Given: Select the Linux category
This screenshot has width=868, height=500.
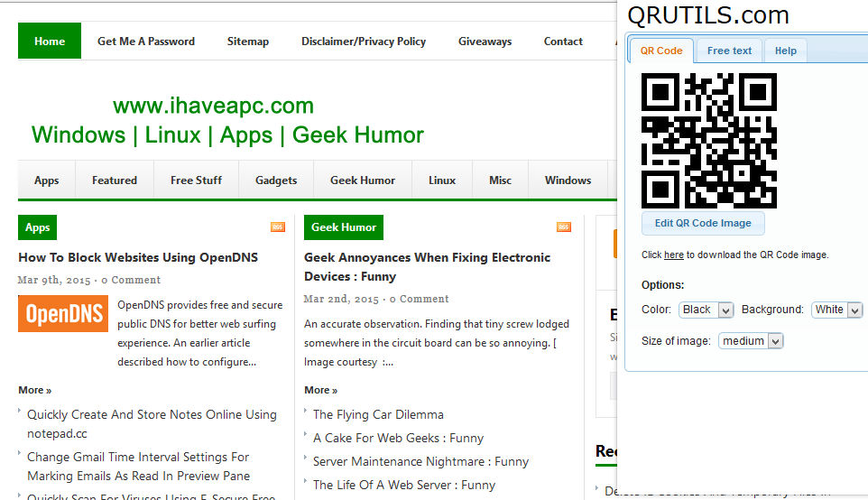Looking at the screenshot, I should pos(442,180).
